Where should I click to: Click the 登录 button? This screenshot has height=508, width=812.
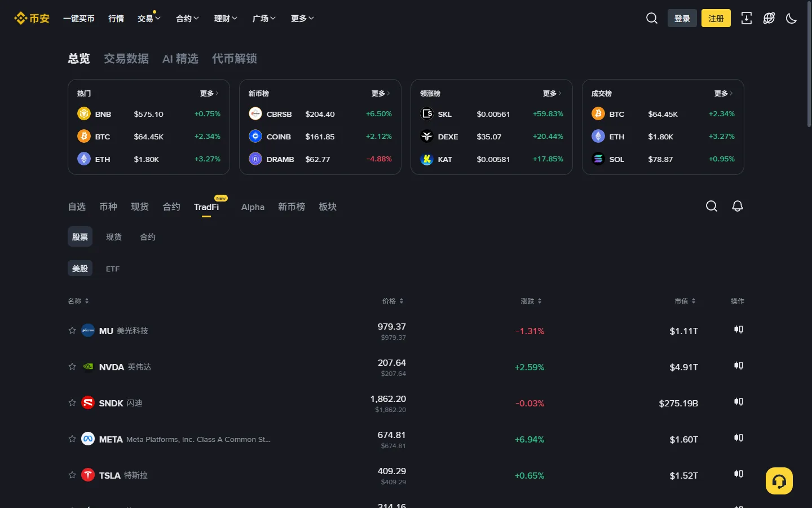[682, 18]
